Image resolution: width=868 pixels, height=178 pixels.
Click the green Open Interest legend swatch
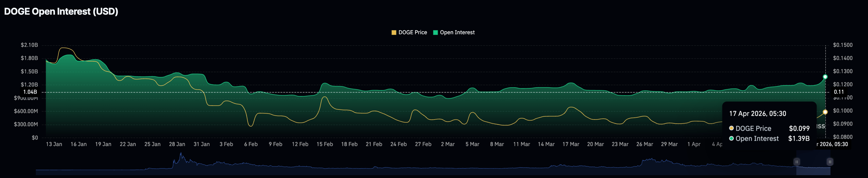[435, 32]
